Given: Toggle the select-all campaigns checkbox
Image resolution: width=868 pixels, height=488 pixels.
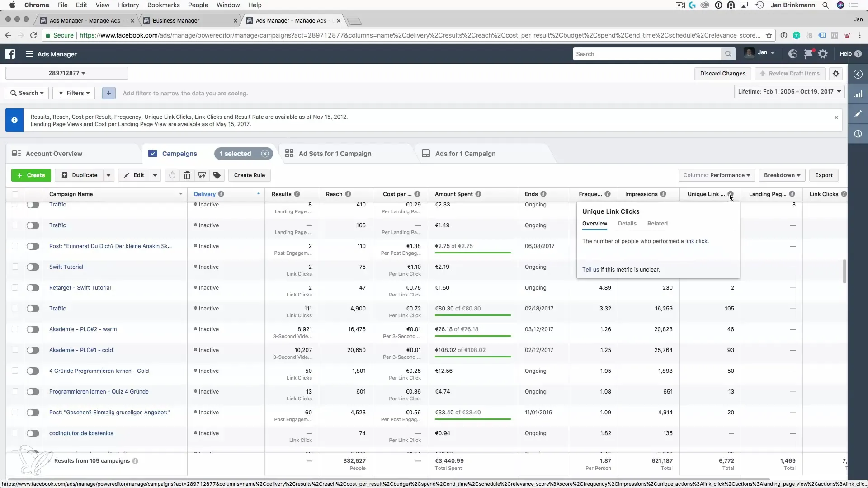Looking at the screenshot, I should pyautogui.click(x=15, y=194).
